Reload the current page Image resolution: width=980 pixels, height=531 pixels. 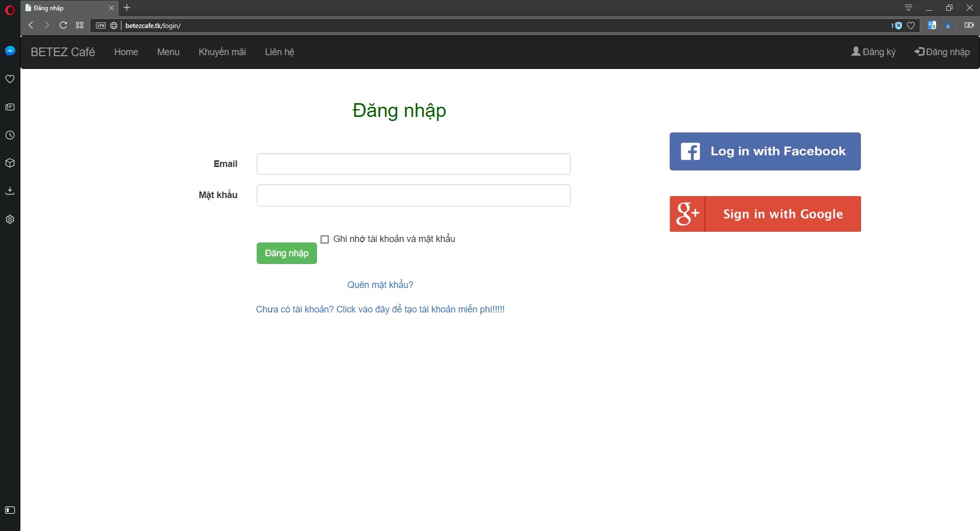(63, 25)
